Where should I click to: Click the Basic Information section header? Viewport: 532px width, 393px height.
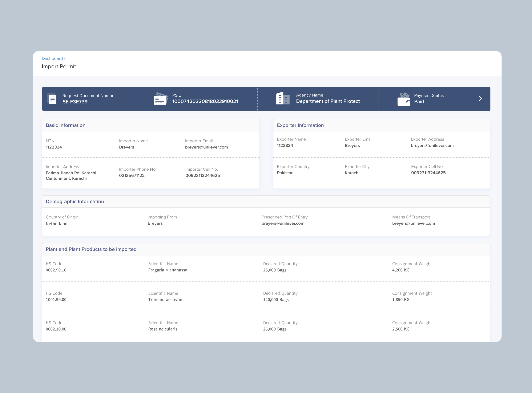click(x=65, y=125)
